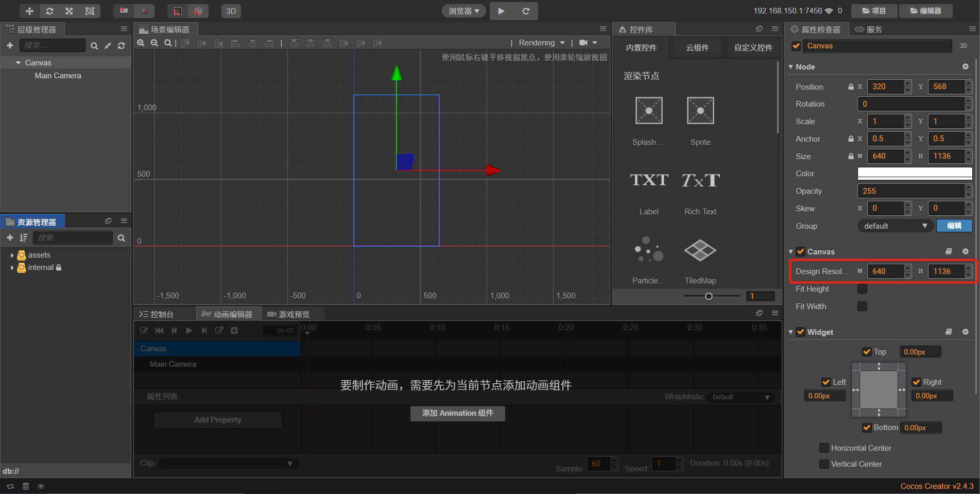Uncheck the Widget Bottom alignment checkbox
Image resolution: width=980 pixels, height=494 pixels.
(x=867, y=428)
